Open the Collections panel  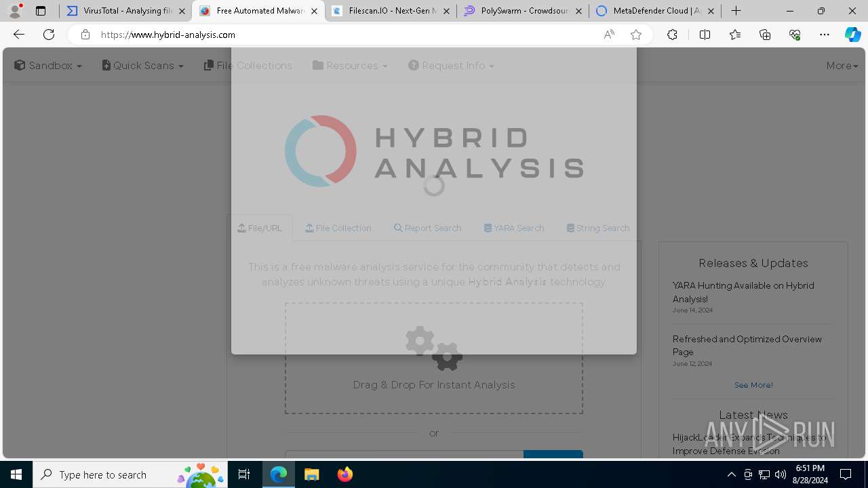click(x=765, y=35)
